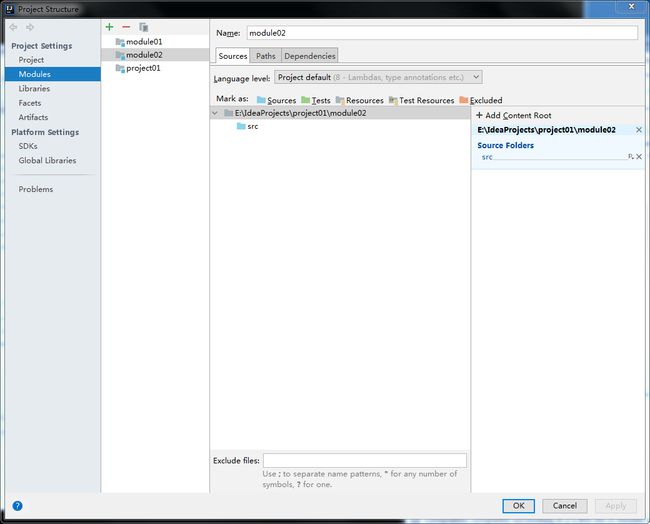Image resolution: width=650 pixels, height=524 pixels.
Task: Mark as Sources folder icon
Action: tap(261, 100)
